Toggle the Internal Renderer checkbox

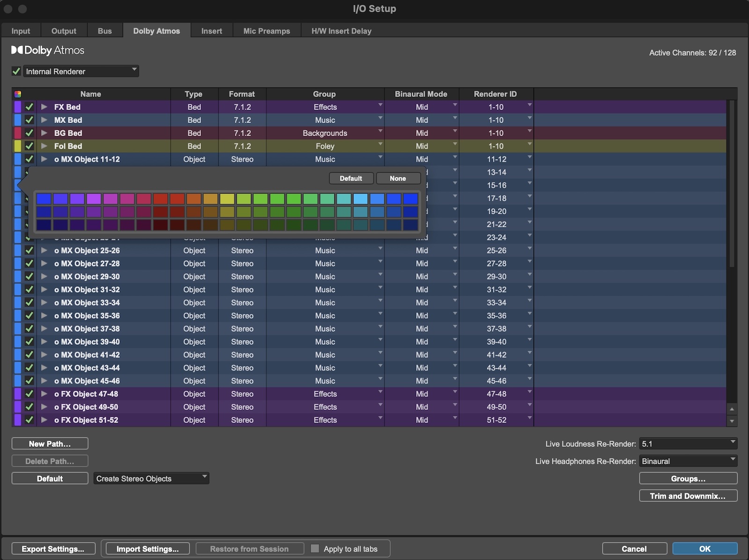(x=16, y=71)
